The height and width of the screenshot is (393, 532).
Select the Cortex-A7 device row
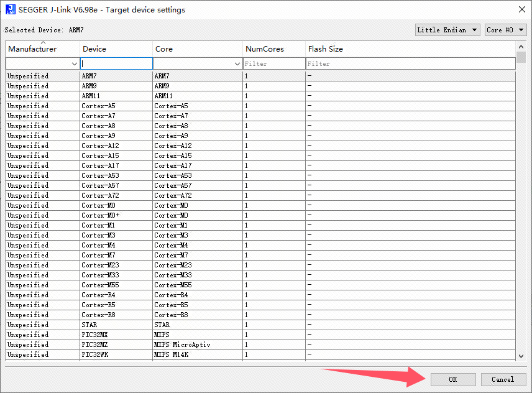coord(260,116)
